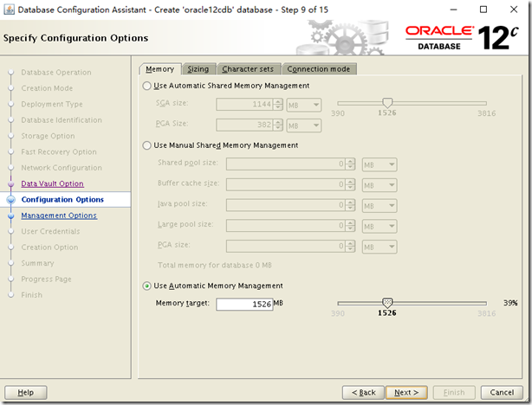Click Java pool size stepper arrows
This screenshot has height=405, width=532.
click(x=351, y=205)
